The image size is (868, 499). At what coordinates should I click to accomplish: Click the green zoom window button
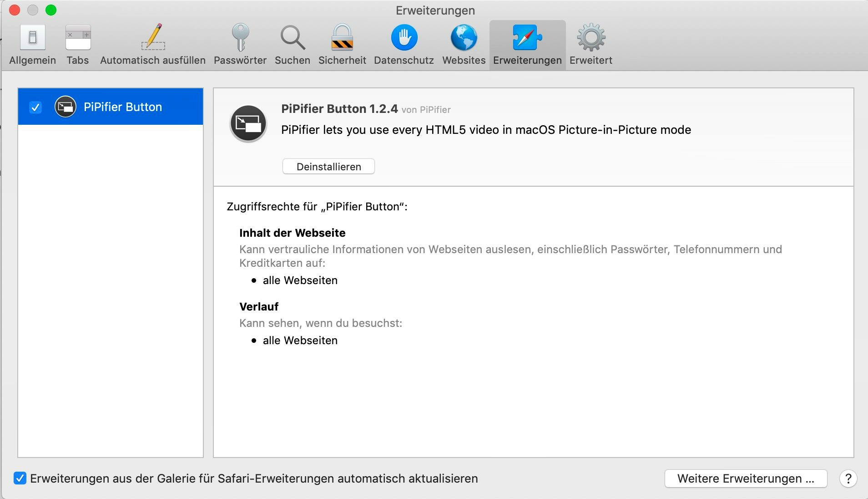point(51,10)
